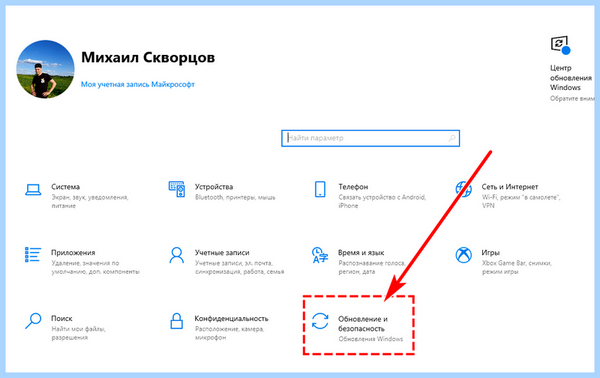Open the Учетные записи title
This screenshot has width=600, height=378.
tap(222, 253)
